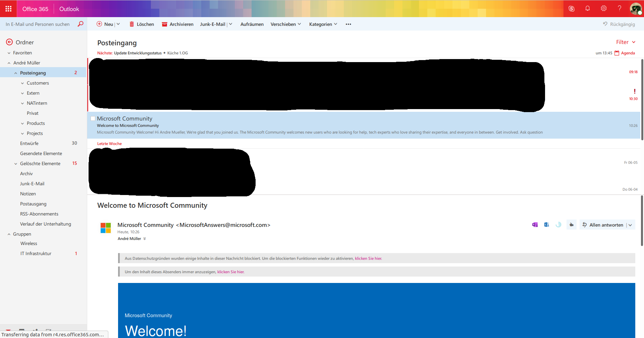Click Rückgängig undo button
The height and width of the screenshot is (338, 644).
click(x=619, y=24)
